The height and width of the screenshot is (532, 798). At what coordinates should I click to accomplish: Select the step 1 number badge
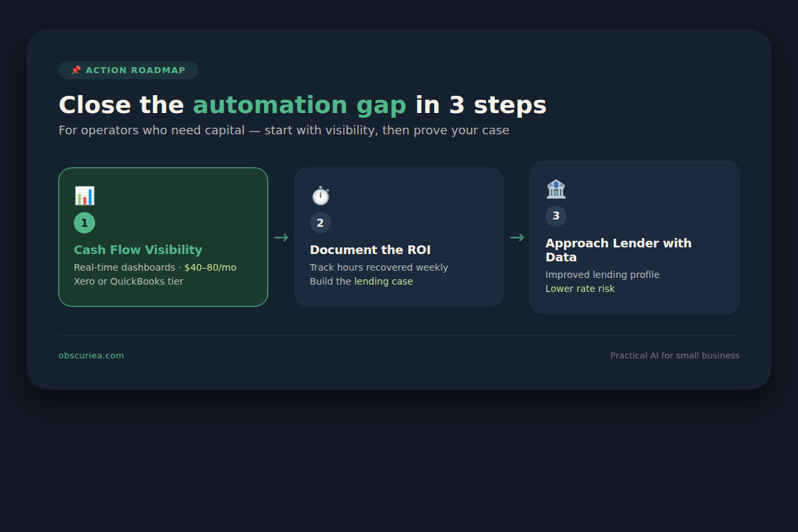(x=84, y=223)
